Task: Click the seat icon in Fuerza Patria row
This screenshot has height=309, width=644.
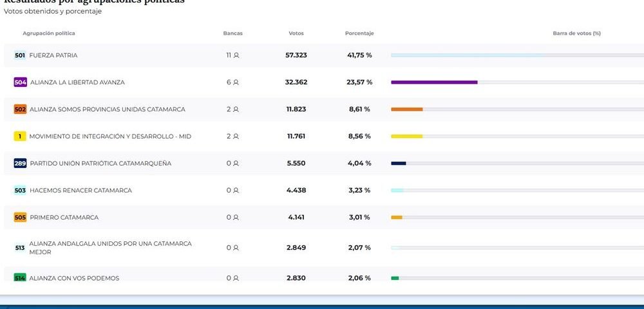Action: pyautogui.click(x=236, y=55)
